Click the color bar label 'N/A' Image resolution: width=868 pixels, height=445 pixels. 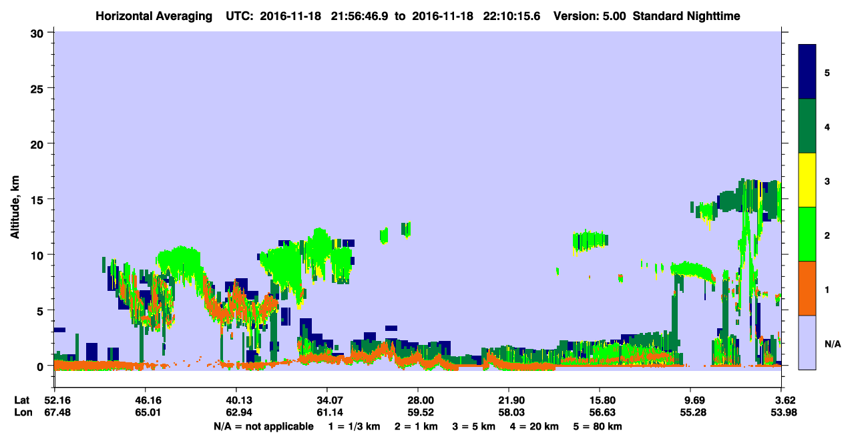pos(832,344)
